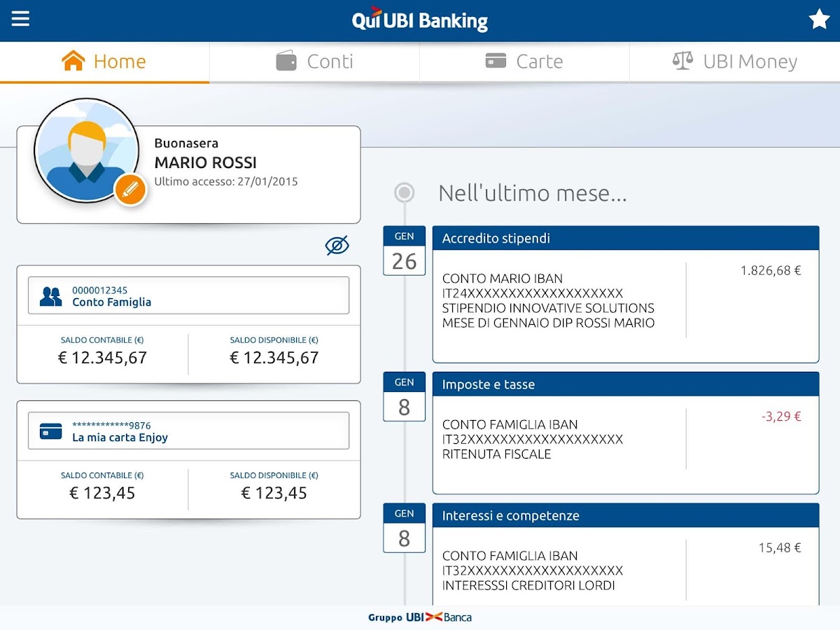The height and width of the screenshot is (630, 840).
Task: Tap the GEN 8 marker beside Imposte e tasse
Action: (x=404, y=397)
